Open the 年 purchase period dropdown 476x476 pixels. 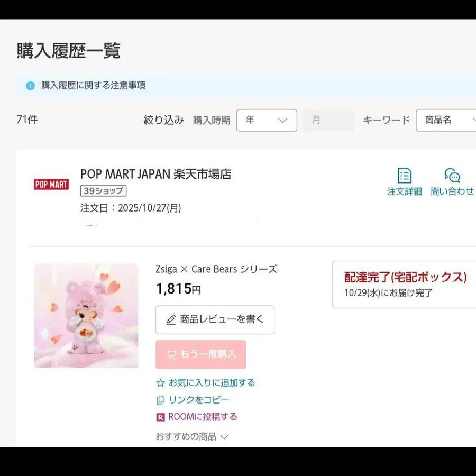coord(267,120)
